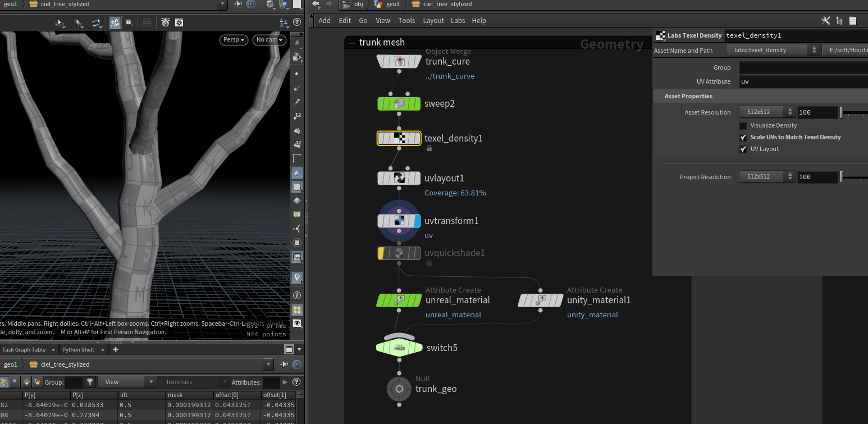The width and height of the screenshot is (868, 424).
Task: Open the Intrinsics dropdown
Action: coord(195,382)
